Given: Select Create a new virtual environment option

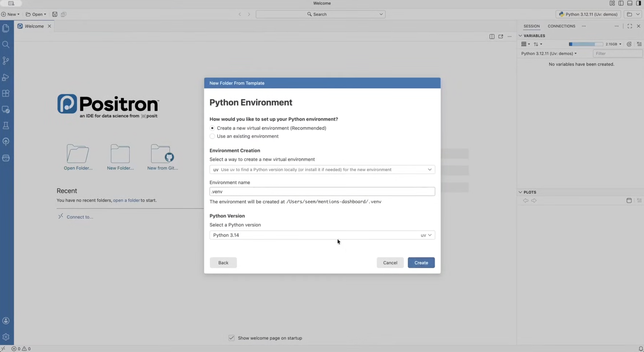Looking at the screenshot, I should click(x=212, y=128).
